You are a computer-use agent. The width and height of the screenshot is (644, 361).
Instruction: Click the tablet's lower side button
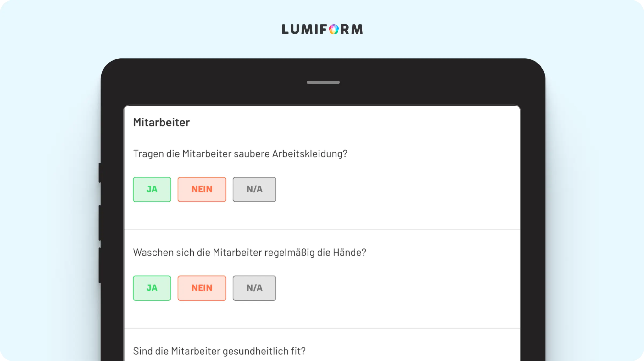tap(100, 265)
